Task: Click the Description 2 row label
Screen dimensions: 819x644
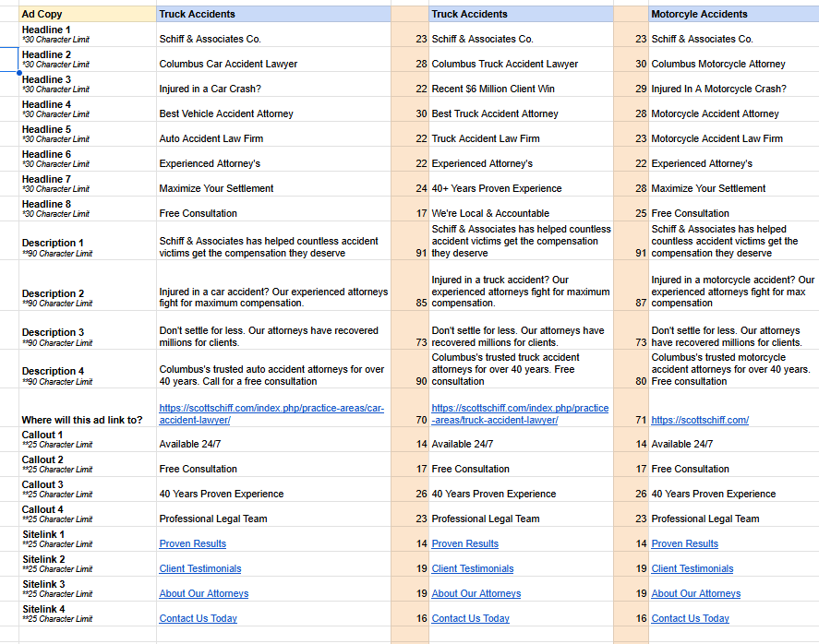Action: click(x=53, y=293)
